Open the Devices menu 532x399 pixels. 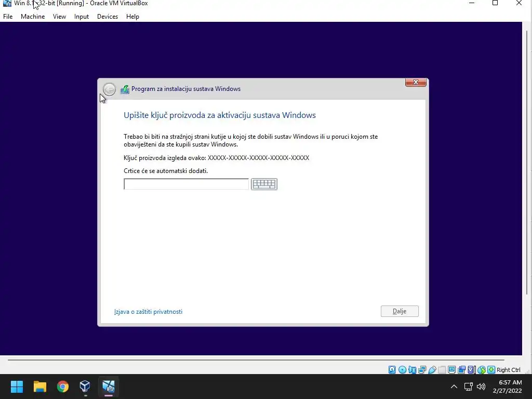click(108, 16)
